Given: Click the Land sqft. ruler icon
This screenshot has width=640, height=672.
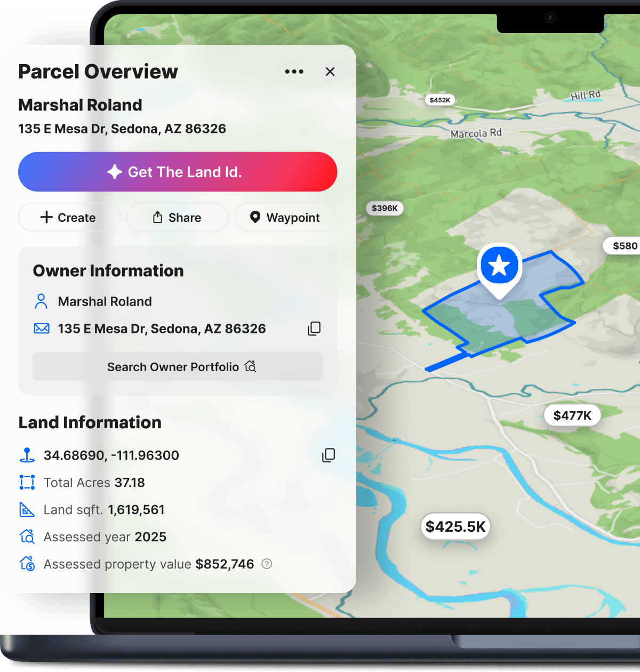Looking at the screenshot, I should pos(27,509).
